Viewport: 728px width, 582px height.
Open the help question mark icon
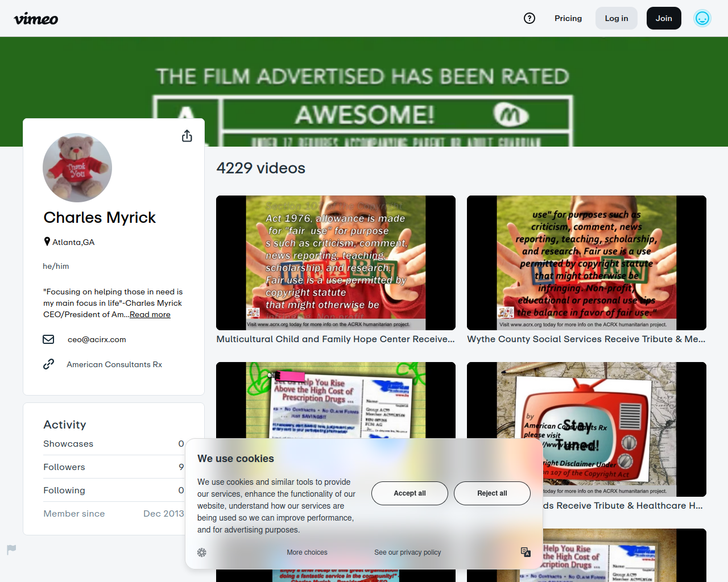point(530,18)
